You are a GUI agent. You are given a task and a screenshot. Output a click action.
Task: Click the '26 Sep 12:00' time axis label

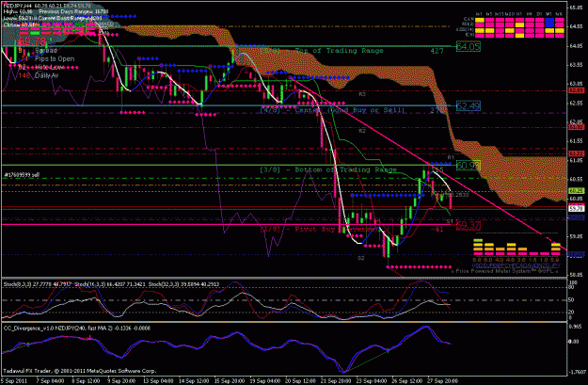(407, 381)
